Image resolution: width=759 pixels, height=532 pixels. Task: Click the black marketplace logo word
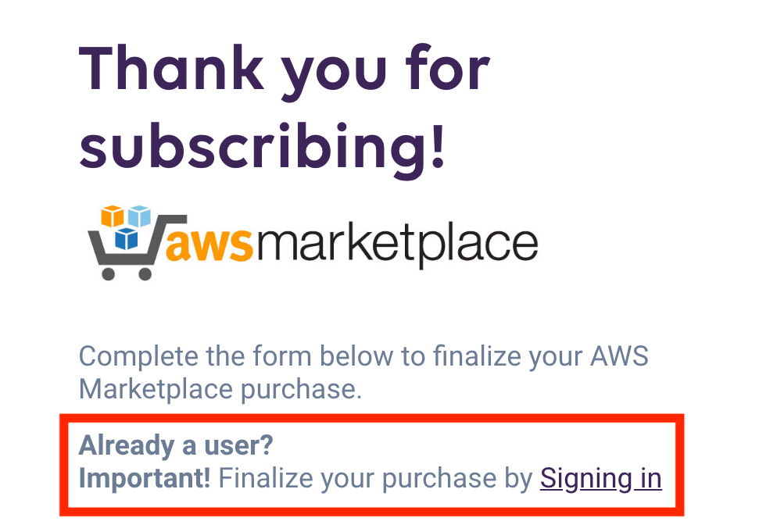coord(397,243)
